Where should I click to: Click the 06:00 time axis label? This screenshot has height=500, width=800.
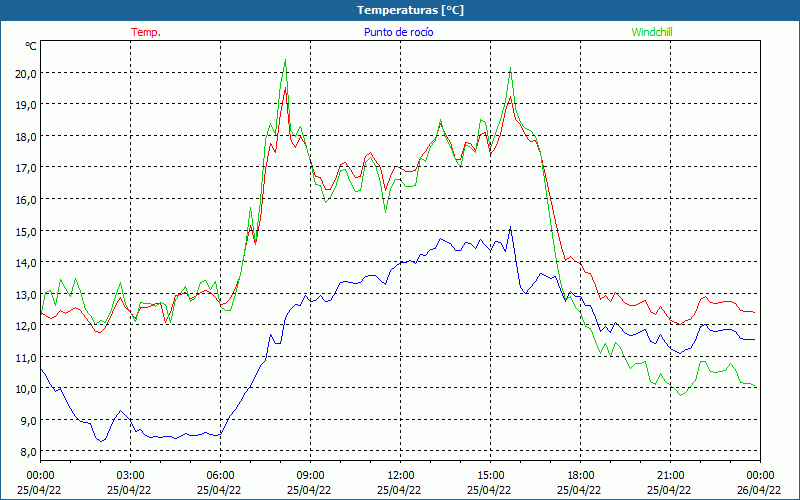[x=220, y=475]
